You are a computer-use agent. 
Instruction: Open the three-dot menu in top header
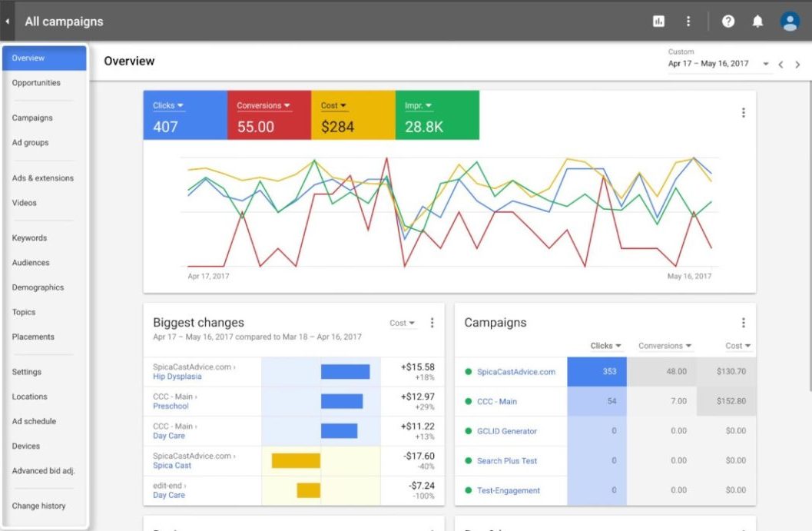coord(688,22)
